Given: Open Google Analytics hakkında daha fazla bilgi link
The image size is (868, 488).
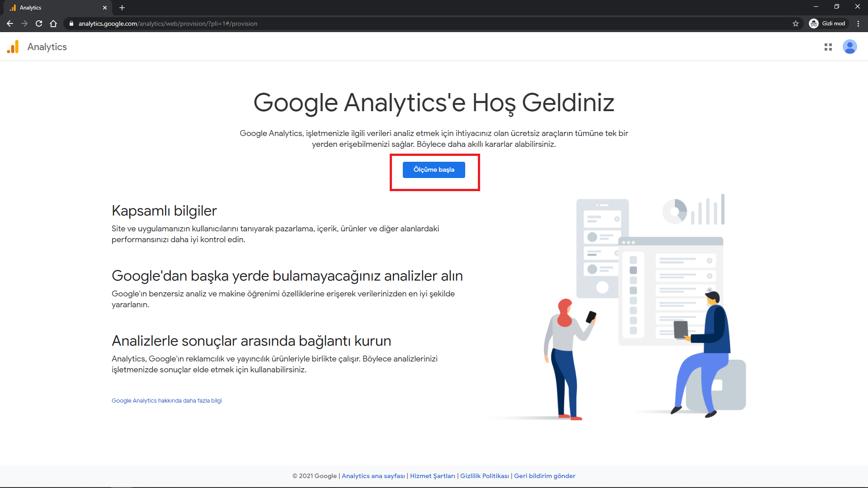Looking at the screenshot, I should point(167,401).
